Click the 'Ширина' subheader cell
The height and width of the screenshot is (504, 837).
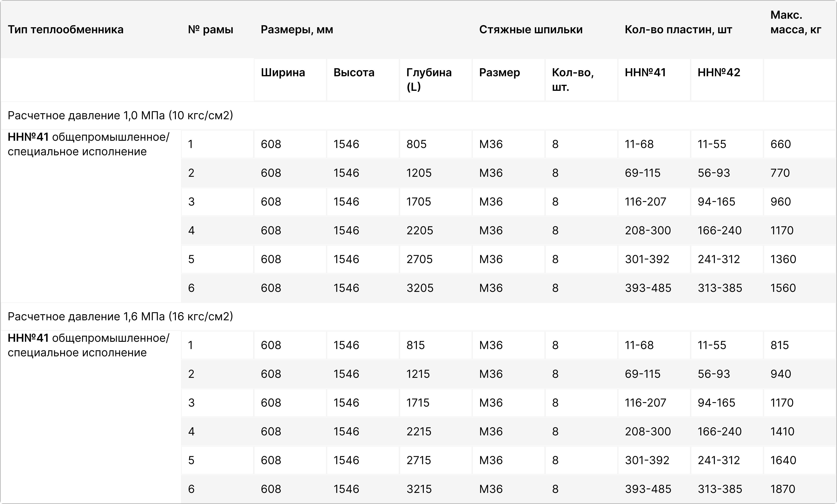283,72
